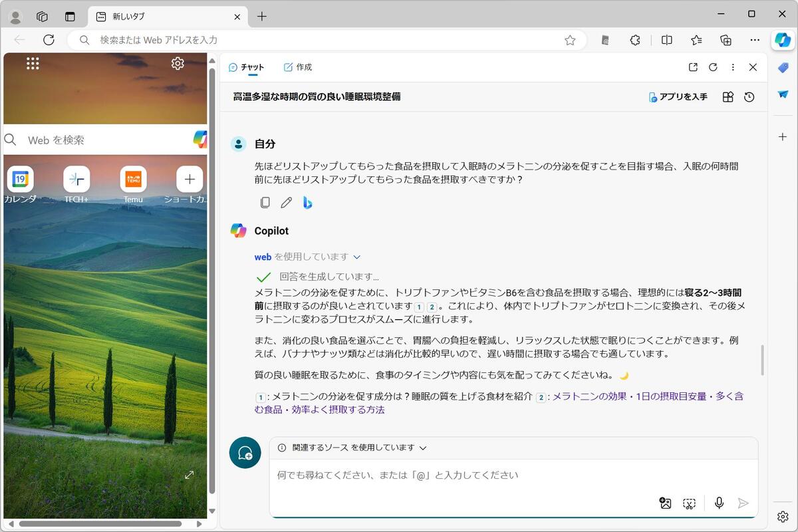Click the conversation title 高温多湿な時期の質の良い睡眠環境整備

317,97
